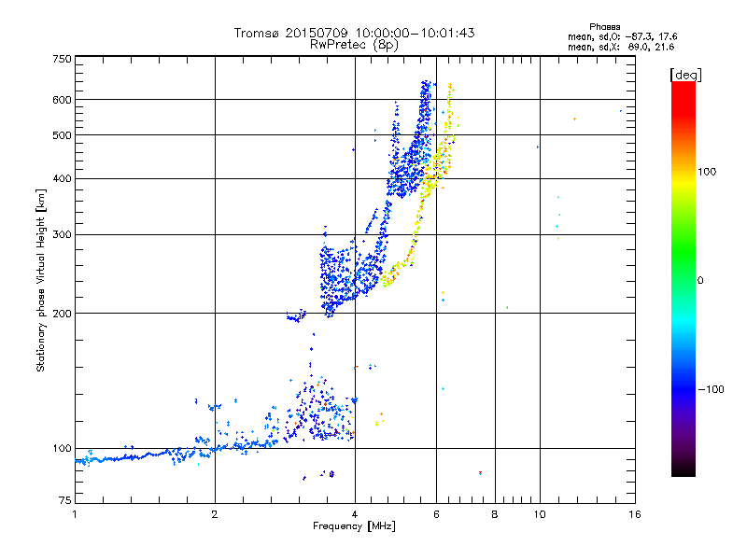Click the colorbar tick label '0'
Screen dimensions: 747x560
700,281
